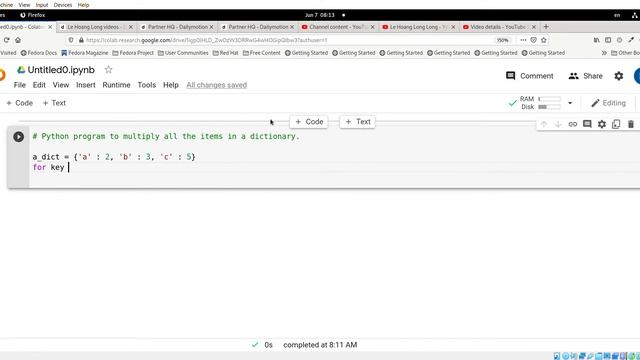Viewport: 640px width, 360px height.
Task: Copy link to cell icon
Action: 573,124
